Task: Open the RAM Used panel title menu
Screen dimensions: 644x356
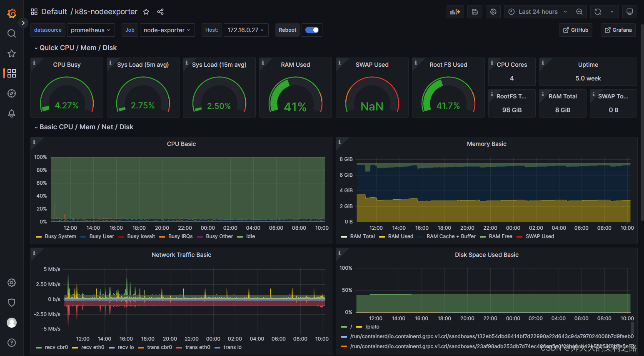Action: [x=295, y=65]
